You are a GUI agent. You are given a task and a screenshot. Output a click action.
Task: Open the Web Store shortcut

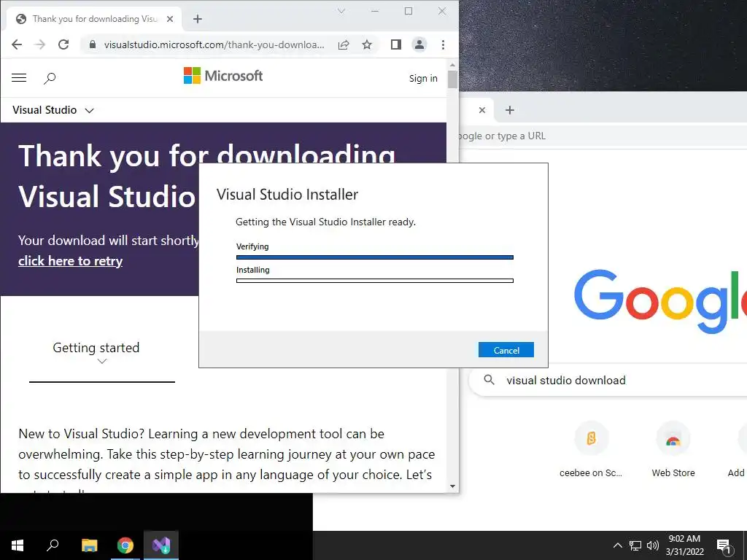[673, 449]
